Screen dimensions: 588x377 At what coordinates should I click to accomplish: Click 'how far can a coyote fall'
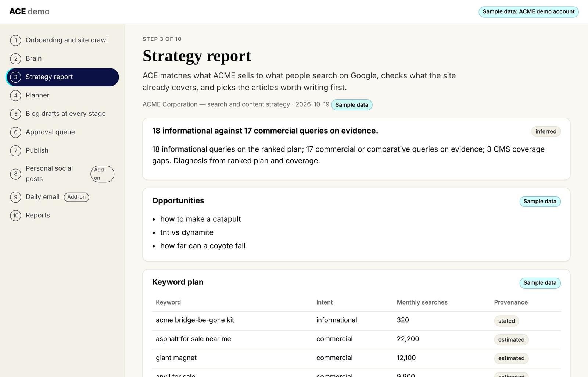pyautogui.click(x=202, y=246)
